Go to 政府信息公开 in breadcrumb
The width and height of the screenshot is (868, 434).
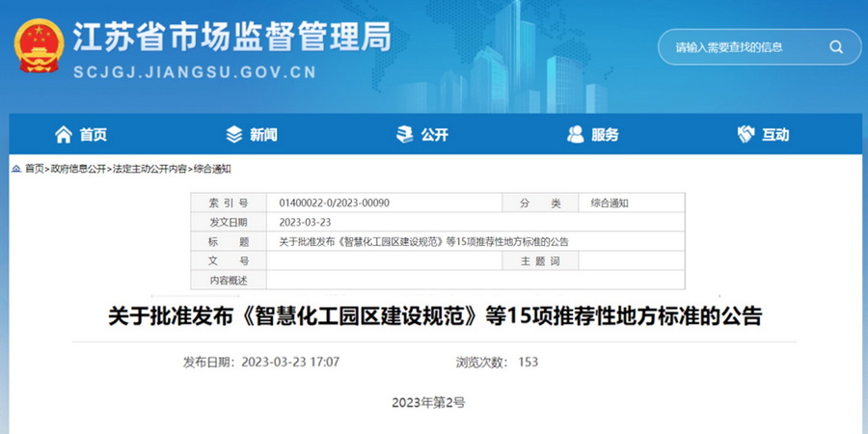click(x=78, y=169)
